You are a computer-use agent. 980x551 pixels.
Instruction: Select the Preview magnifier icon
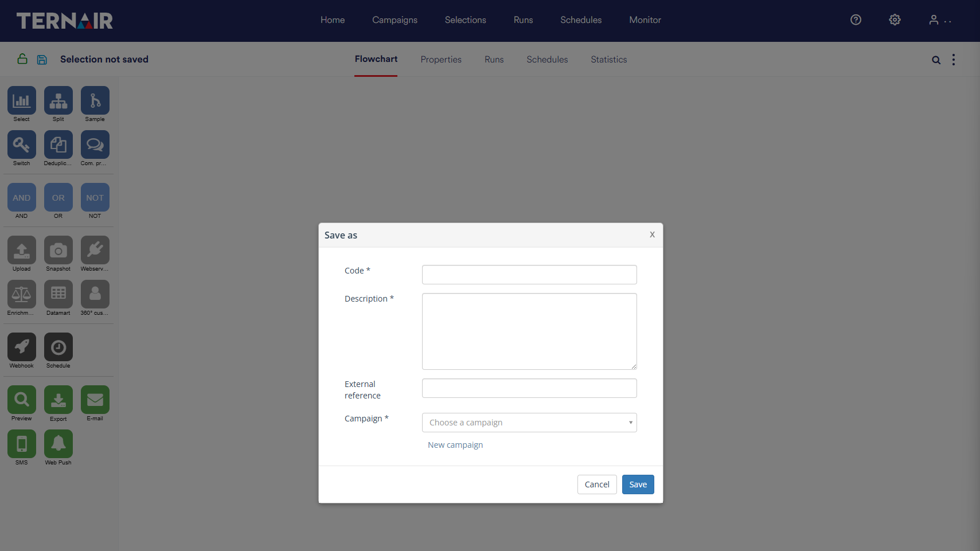click(x=22, y=400)
